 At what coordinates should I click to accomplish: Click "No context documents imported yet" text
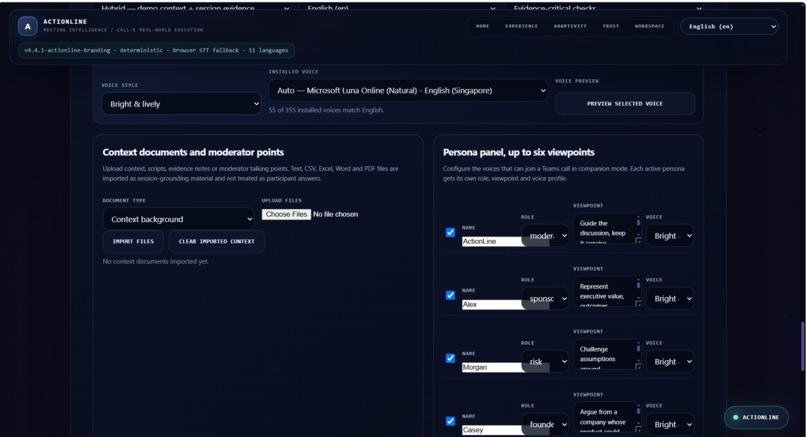tap(155, 262)
